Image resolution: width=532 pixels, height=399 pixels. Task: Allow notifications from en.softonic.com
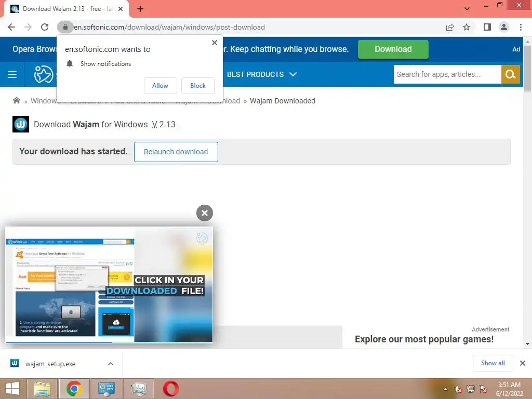(160, 86)
